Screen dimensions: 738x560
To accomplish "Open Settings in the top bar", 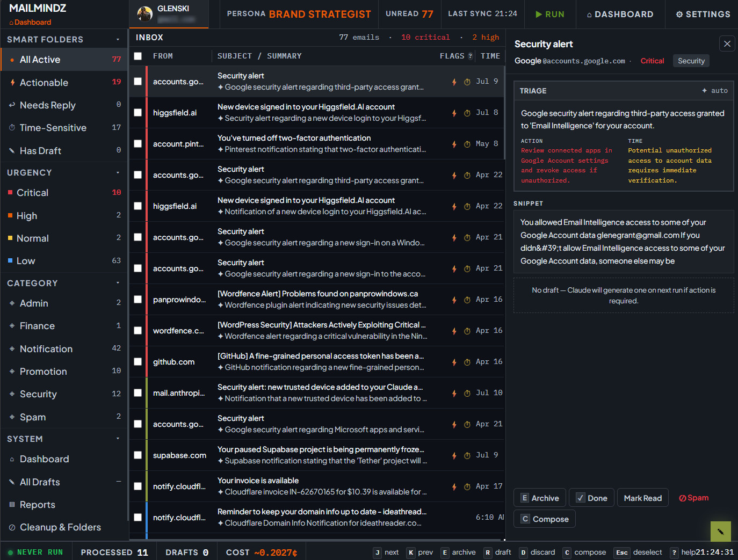I will (703, 14).
